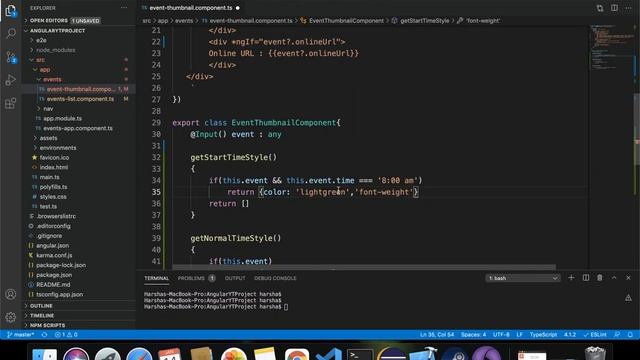Open Visual Studio Code in the dock

tap(329, 355)
